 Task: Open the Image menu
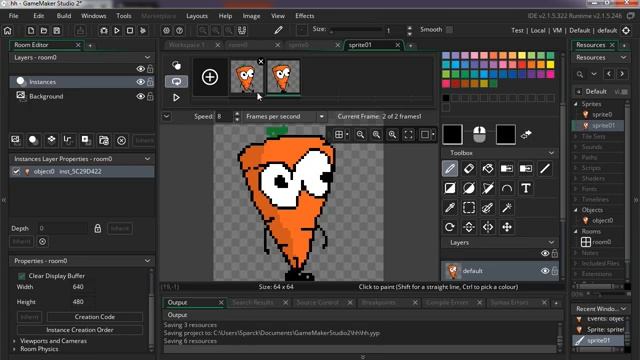(251, 16)
